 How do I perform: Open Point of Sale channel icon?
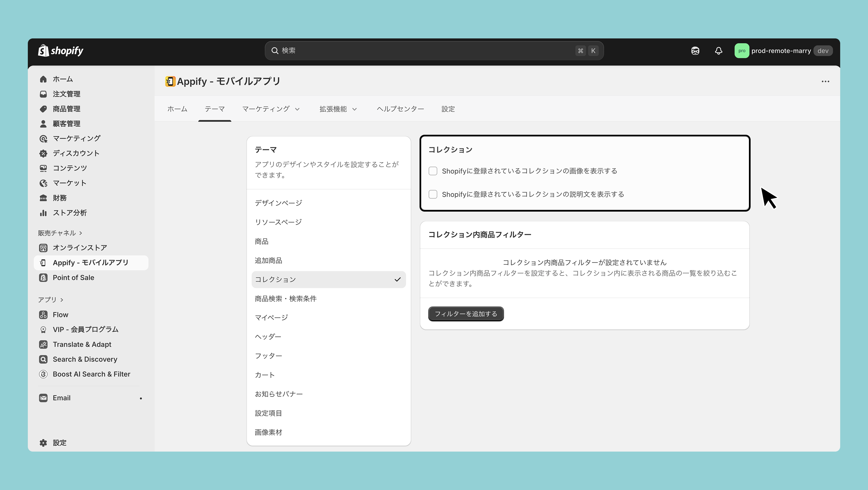43,278
